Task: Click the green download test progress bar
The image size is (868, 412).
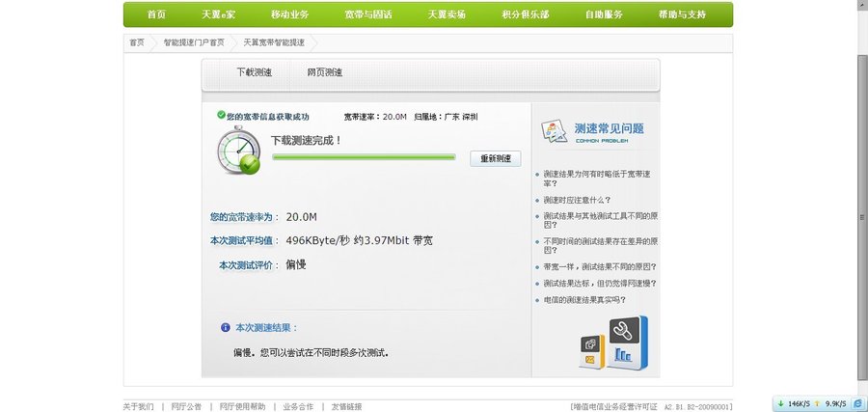Action: [364, 157]
